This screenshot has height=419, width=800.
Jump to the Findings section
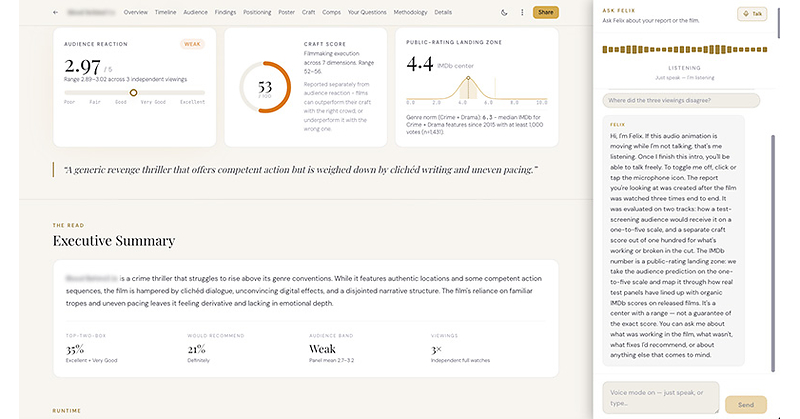(x=226, y=12)
